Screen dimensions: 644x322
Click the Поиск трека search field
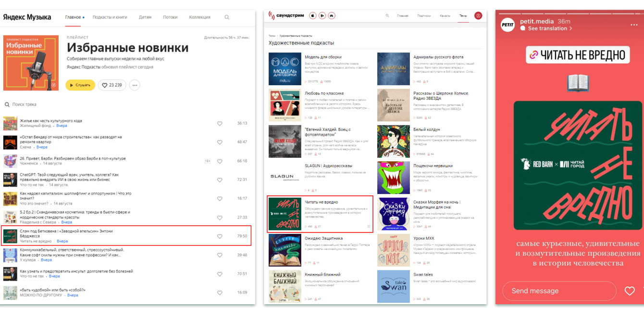click(24, 104)
